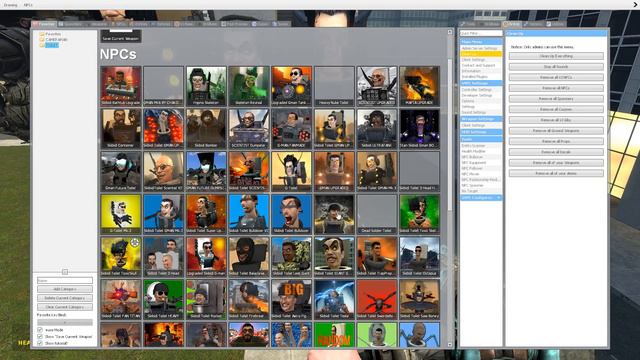Spawn the yellow G-Toilet Mk.2 NPC
The image size is (640, 360).
[x=121, y=214]
